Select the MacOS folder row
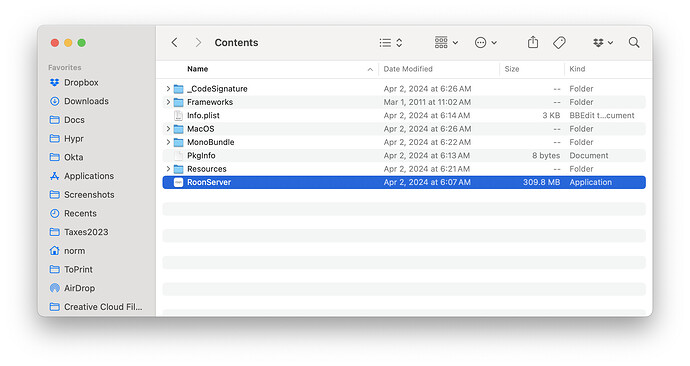Screen dimensions: 690x366 [404, 129]
